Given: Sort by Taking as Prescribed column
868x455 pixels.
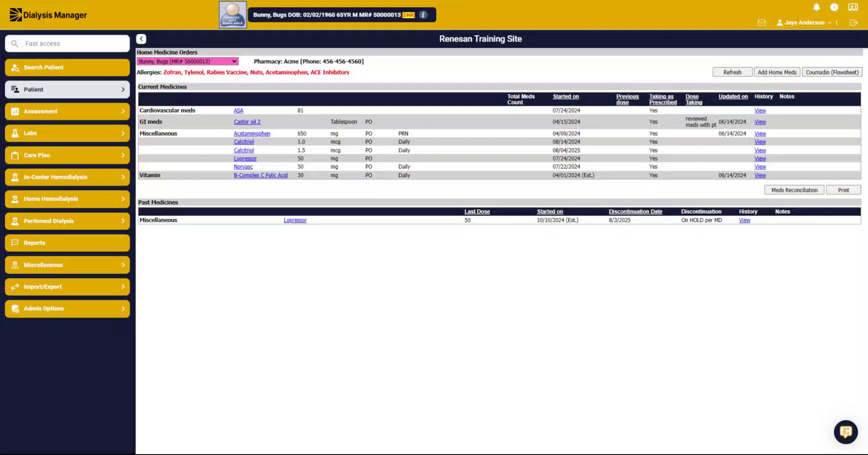Looking at the screenshot, I should click(x=663, y=99).
